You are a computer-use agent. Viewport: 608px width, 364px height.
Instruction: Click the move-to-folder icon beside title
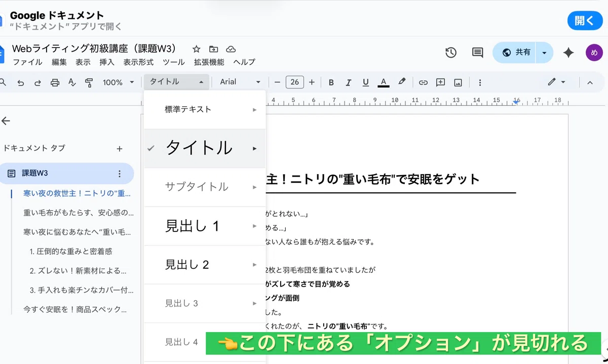coord(214,49)
